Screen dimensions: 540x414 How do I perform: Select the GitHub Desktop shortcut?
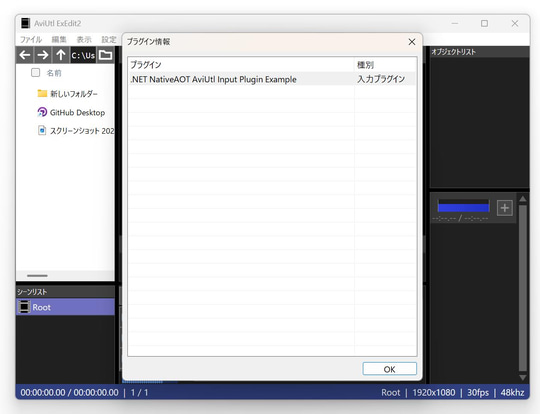point(71,112)
